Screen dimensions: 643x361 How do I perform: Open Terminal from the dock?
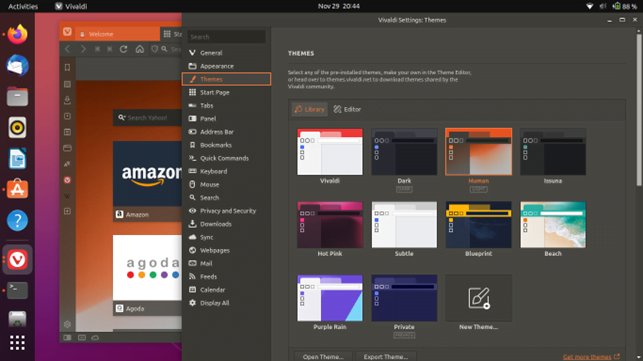17,290
